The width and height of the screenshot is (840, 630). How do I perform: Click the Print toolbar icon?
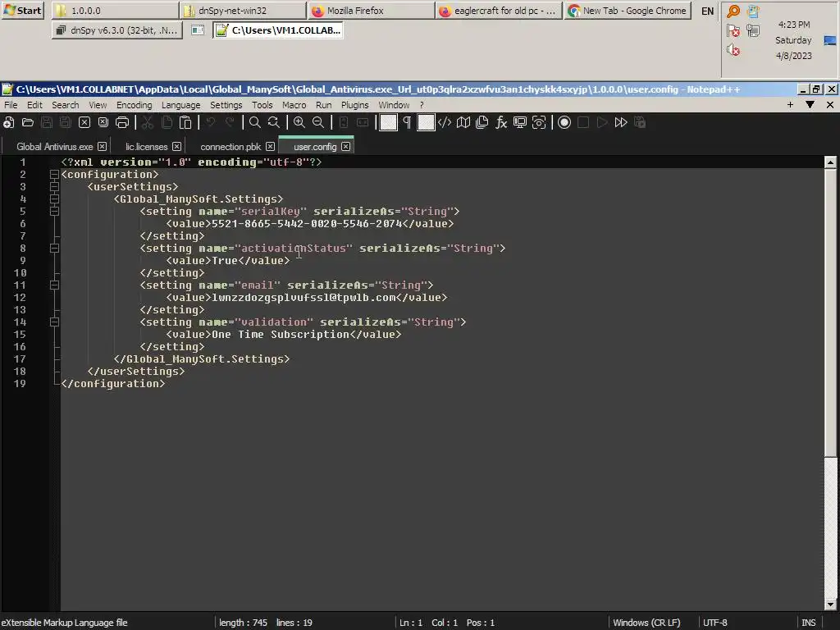click(122, 123)
